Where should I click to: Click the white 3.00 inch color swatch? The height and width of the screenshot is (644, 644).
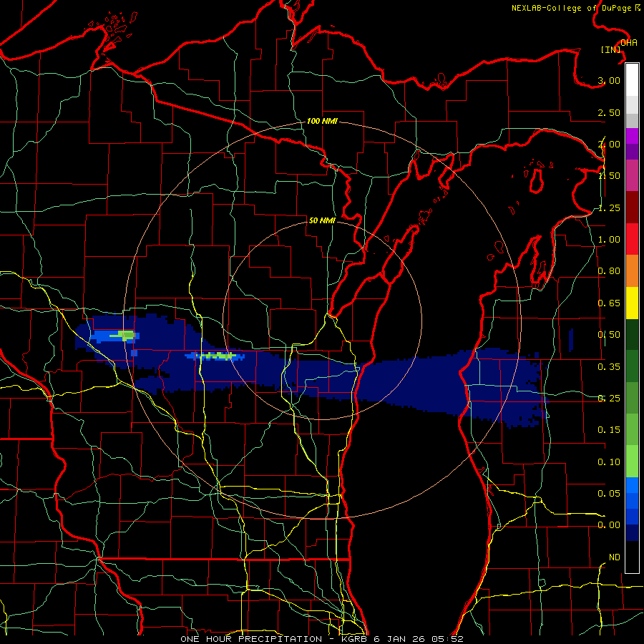click(632, 80)
